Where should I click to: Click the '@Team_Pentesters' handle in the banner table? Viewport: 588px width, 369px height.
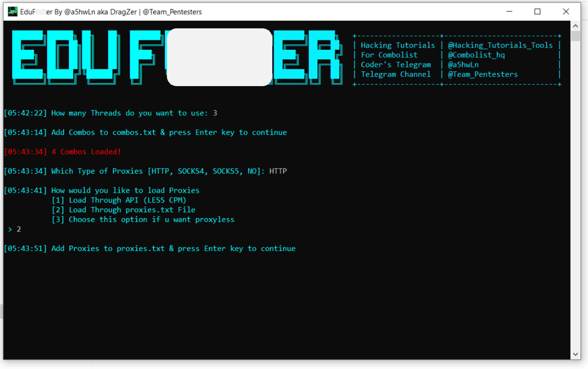(483, 74)
